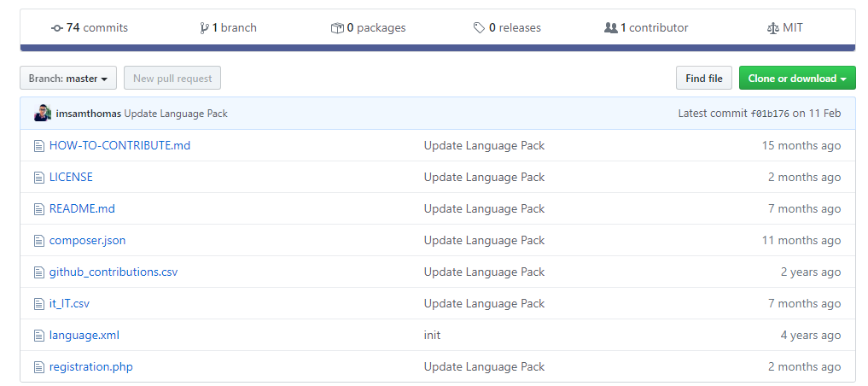The image size is (868, 386).
Task: Open the README.md file
Action: [x=82, y=209]
